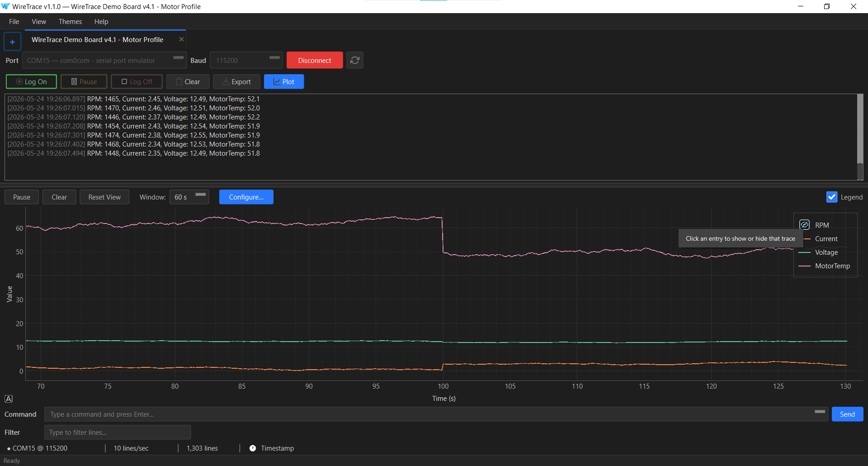Open the View menu
This screenshot has width=868, height=466.
(39, 22)
